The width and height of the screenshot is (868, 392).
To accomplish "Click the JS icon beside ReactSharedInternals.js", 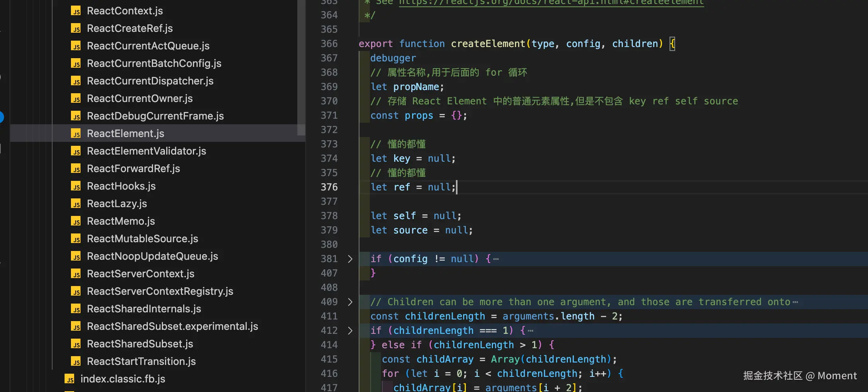I will (76, 309).
